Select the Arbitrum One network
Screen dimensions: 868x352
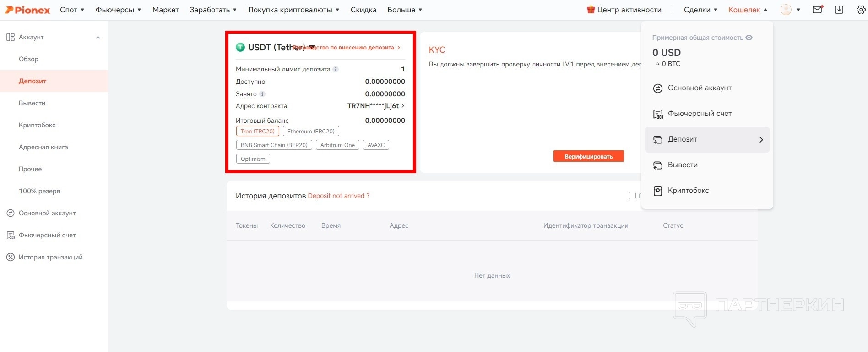337,145
